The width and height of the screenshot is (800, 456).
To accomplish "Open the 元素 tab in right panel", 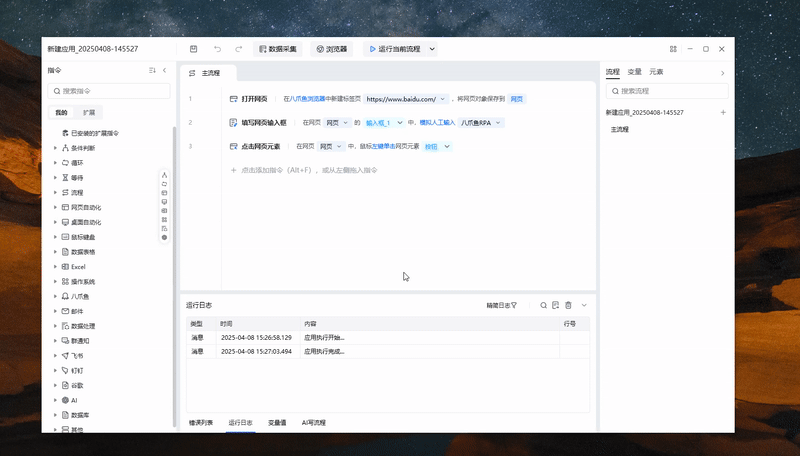I will point(656,72).
